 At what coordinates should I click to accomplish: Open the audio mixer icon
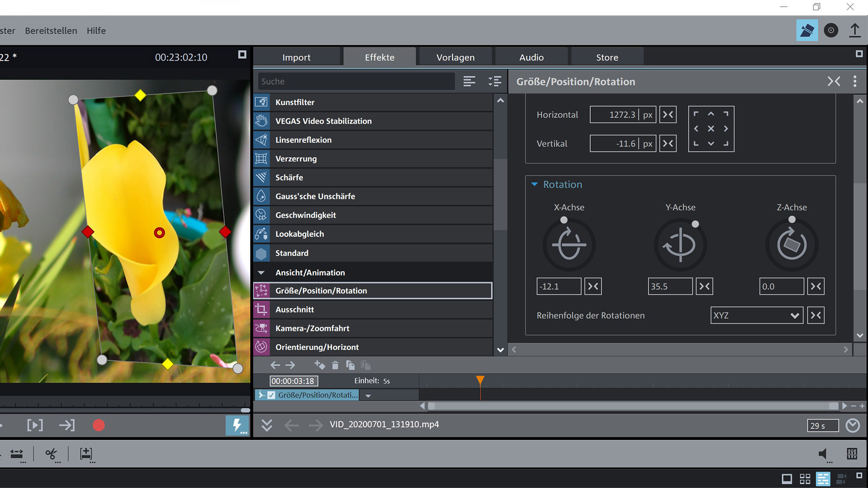click(852, 454)
